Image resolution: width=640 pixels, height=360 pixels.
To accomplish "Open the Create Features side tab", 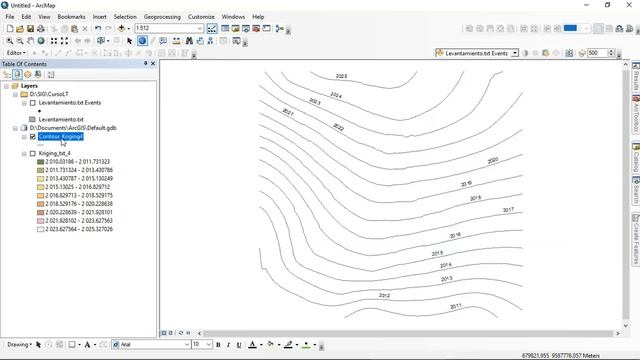I will pos(636,239).
